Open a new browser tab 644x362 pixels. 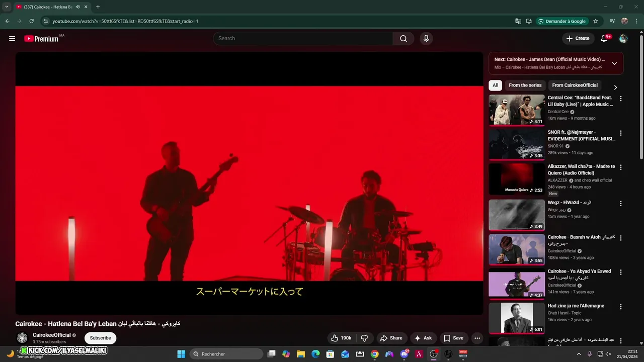98,7
